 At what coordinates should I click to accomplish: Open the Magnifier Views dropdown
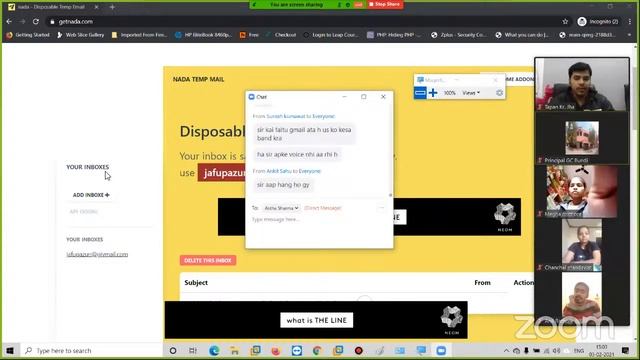tap(471, 93)
